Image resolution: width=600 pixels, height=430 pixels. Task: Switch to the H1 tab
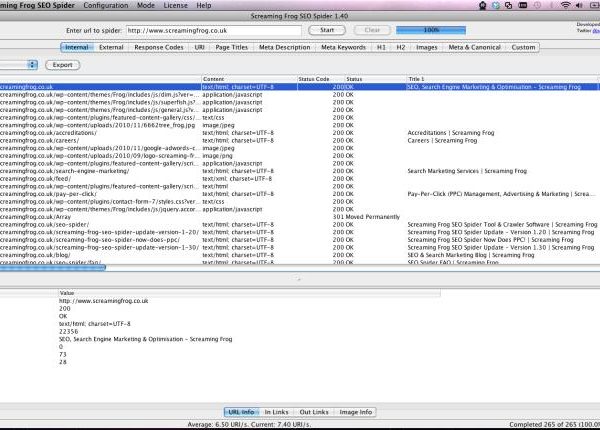(x=381, y=47)
